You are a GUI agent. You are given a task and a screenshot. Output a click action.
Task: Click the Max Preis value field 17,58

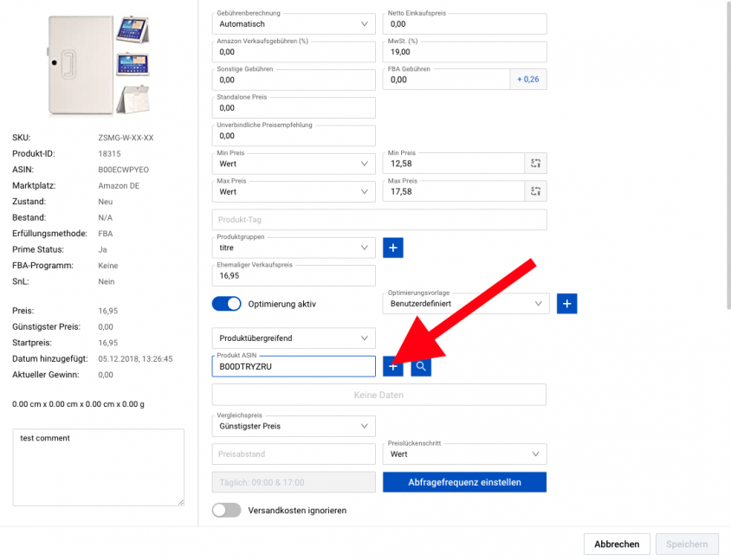454,191
